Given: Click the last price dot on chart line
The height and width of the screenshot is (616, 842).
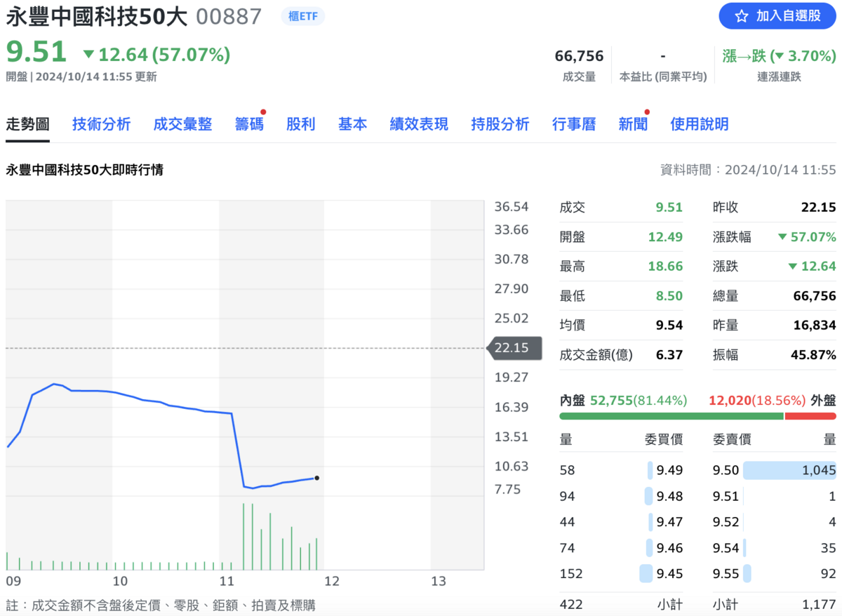Looking at the screenshot, I should click(x=317, y=478).
